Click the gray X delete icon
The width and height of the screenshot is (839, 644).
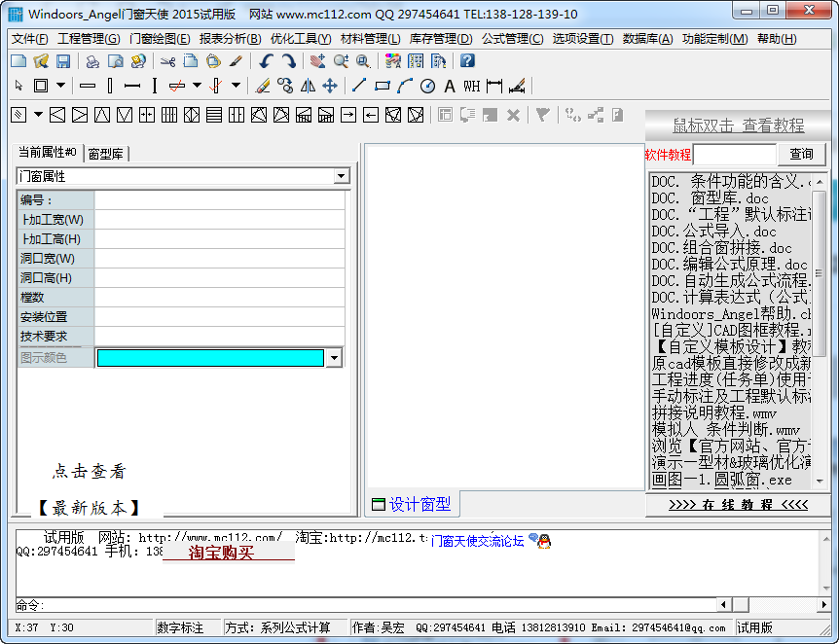tap(513, 115)
